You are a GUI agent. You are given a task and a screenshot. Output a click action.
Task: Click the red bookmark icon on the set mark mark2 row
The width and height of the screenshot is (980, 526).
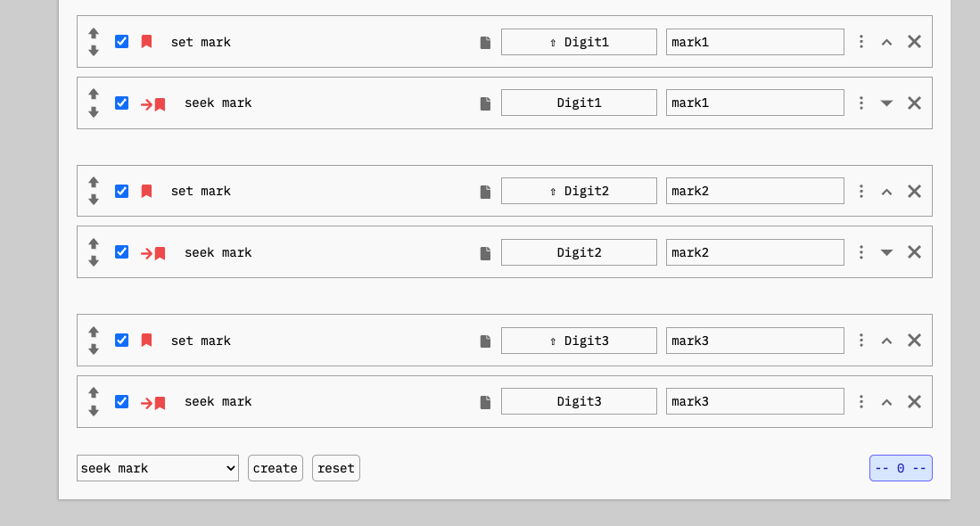(145, 190)
